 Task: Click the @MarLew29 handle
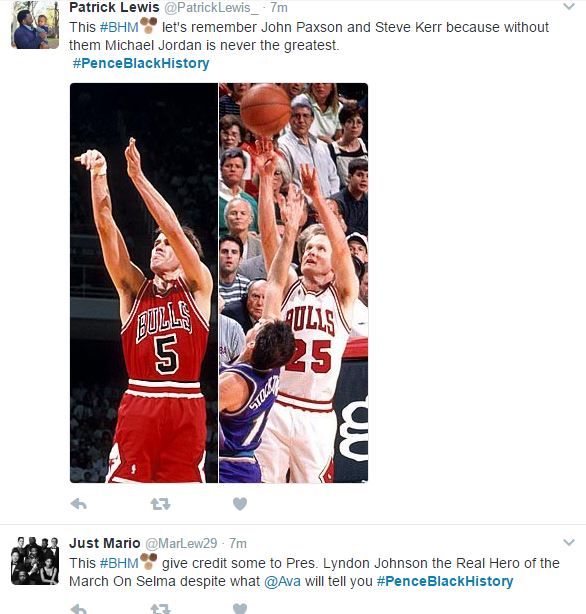tap(181, 543)
